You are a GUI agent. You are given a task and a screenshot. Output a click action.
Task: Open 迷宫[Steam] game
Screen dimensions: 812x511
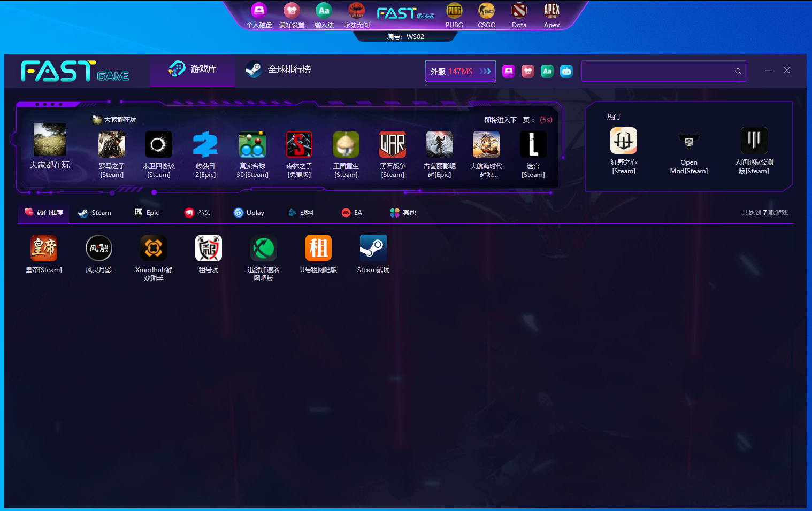[533, 154]
